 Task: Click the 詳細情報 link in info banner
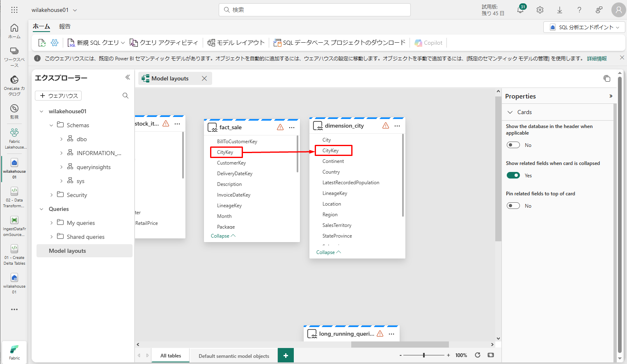pyautogui.click(x=597, y=59)
